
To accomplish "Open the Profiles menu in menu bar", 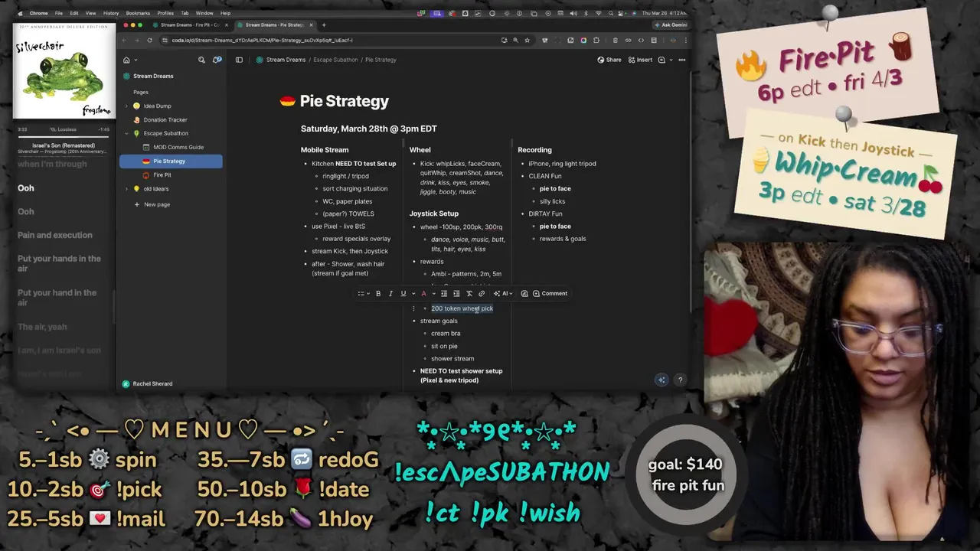I will tap(165, 13).
